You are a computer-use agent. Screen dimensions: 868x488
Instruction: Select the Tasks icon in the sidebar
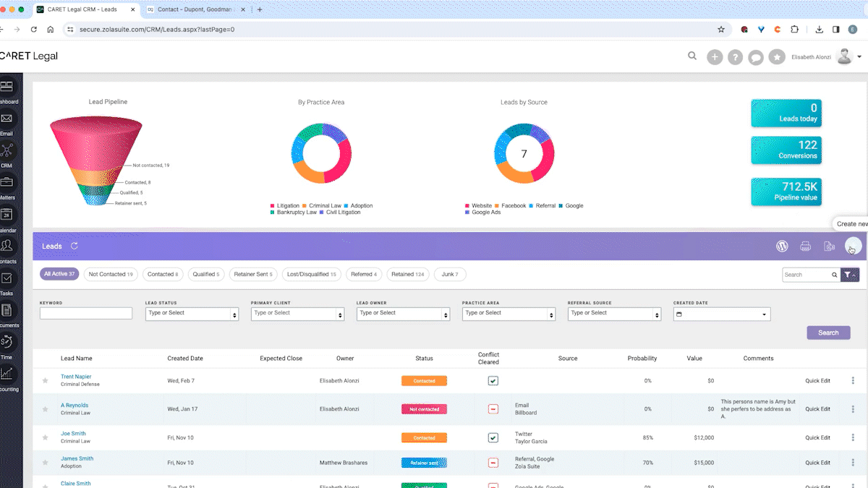[x=7, y=277]
